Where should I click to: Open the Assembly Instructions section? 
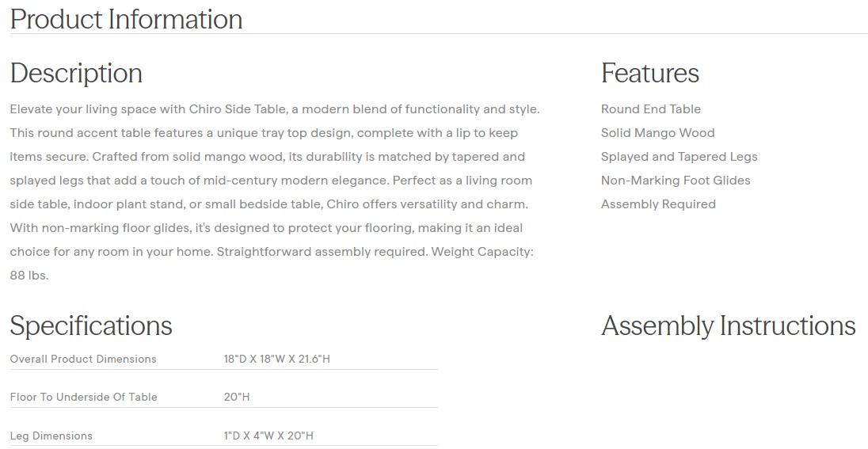(728, 325)
